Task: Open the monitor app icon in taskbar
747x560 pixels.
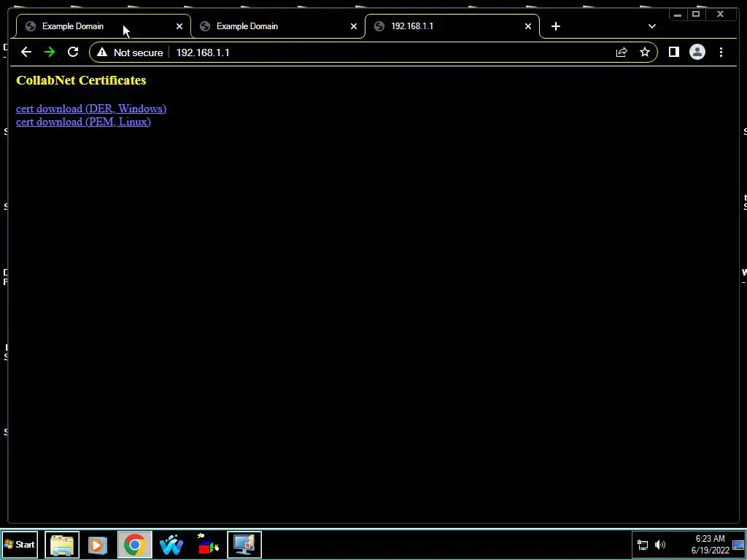Action: pyautogui.click(x=244, y=544)
